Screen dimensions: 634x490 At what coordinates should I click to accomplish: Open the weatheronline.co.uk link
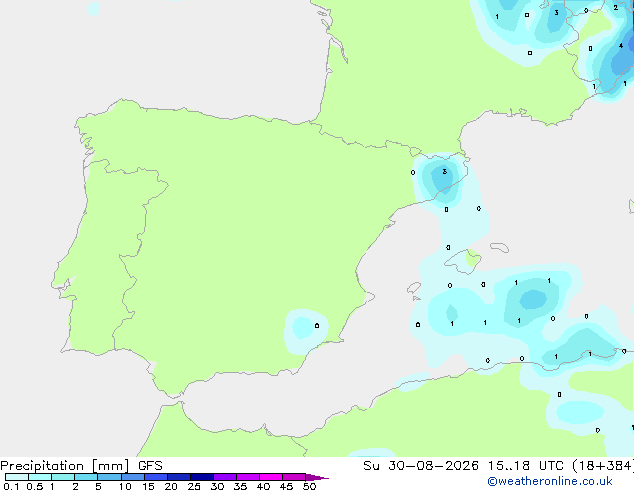tap(550, 481)
